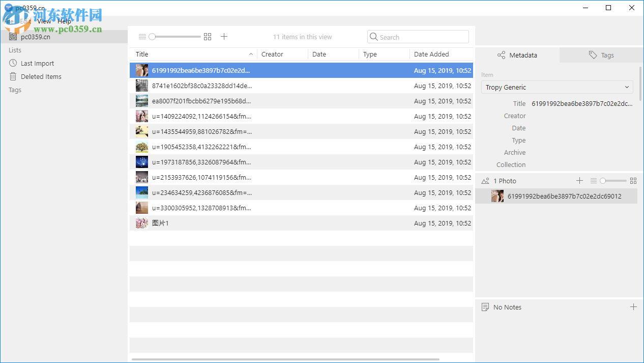The image size is (644, 363).
Task: Click the Tags heading in sidebar
Action: pos(15,90)
